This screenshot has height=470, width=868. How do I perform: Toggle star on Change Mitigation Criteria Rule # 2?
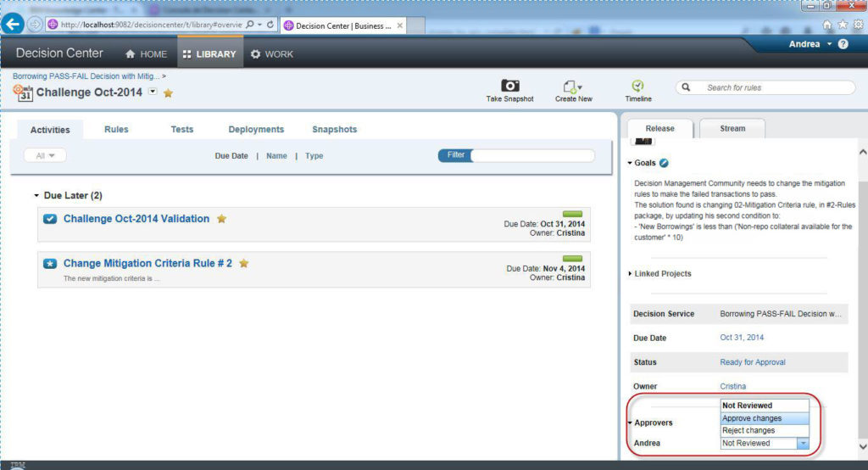pyautogui.click(x=244, y=264)
